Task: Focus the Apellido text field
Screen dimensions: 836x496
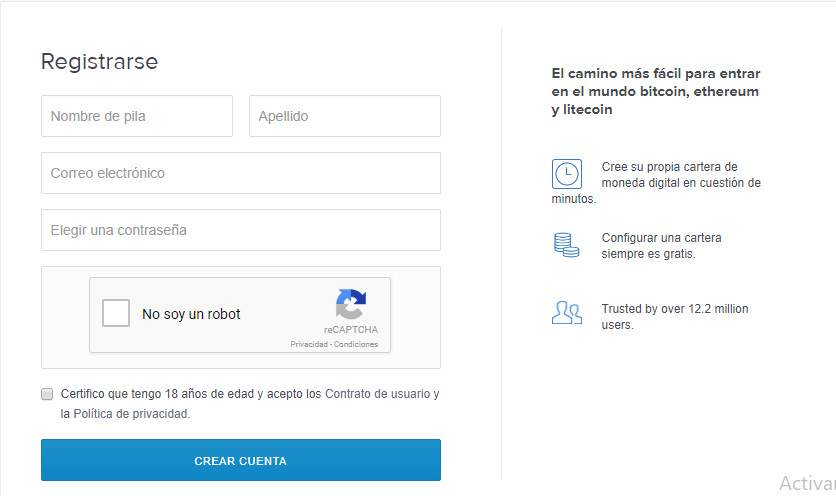Action: click(345, 116)
